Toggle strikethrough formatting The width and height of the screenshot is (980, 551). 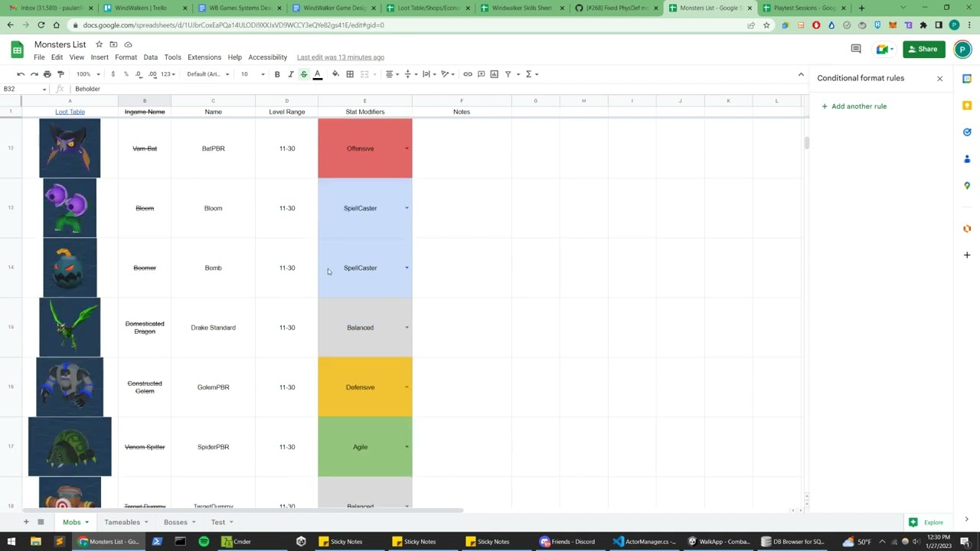(x=304, y=74)
